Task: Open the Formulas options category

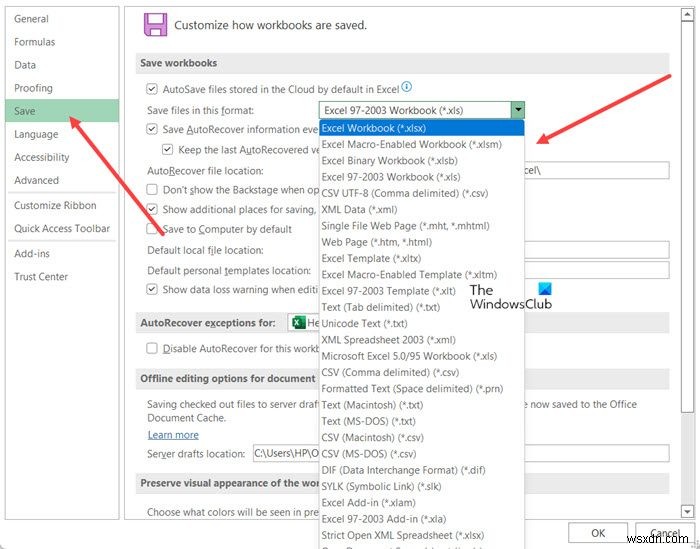Action: [x=62, y=42]
